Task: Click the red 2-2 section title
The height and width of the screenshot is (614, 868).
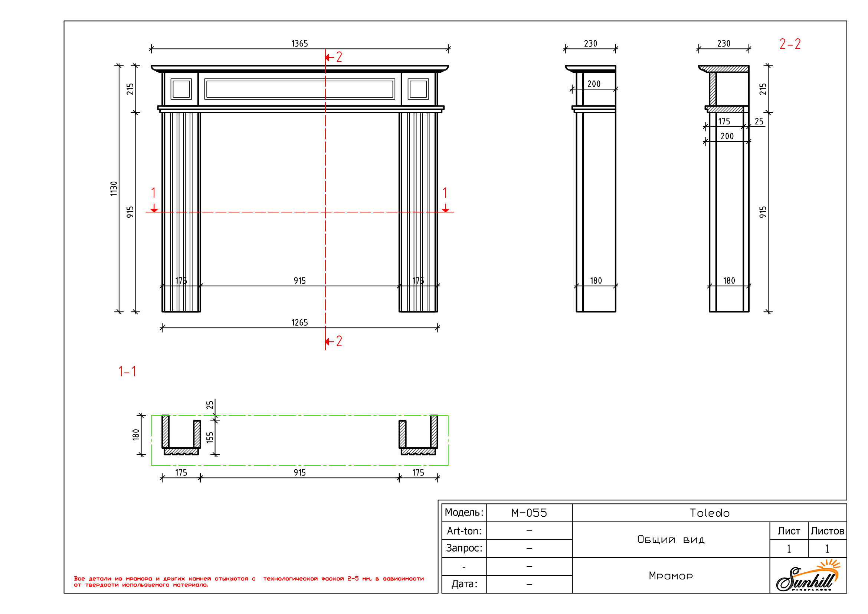Action: pos(789,44)
